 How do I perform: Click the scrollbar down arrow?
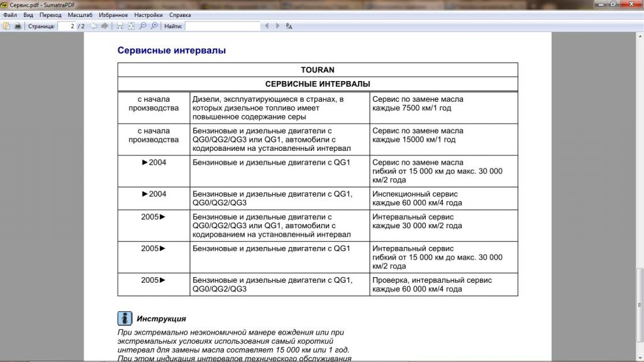[640, 358]
